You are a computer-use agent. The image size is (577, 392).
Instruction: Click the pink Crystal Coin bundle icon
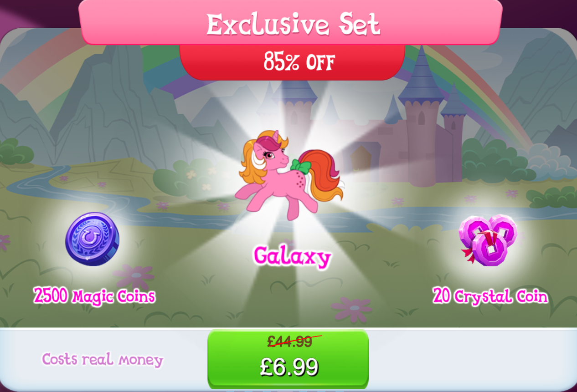coord(488,240)
